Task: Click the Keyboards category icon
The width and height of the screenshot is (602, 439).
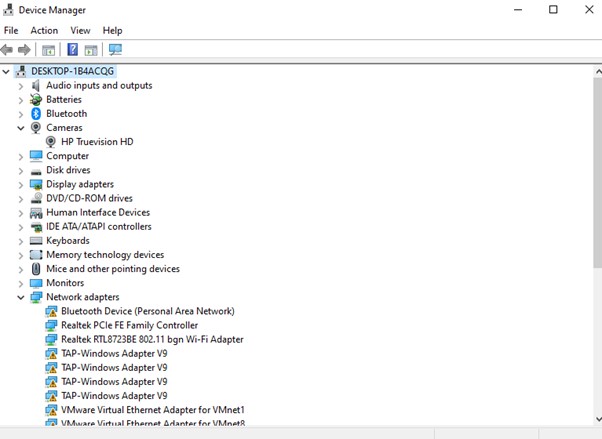Action: tap(36, 241)
